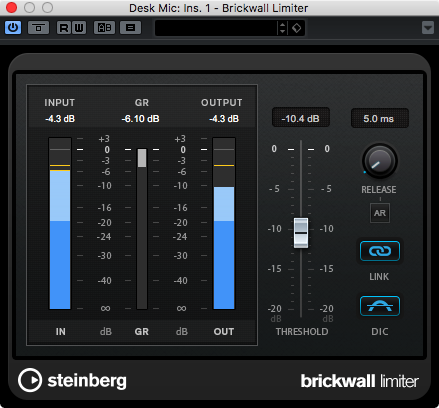Screen dimensions: 439x408
Task: Click the INPUT heading label
Action: (x=60, y=103)
